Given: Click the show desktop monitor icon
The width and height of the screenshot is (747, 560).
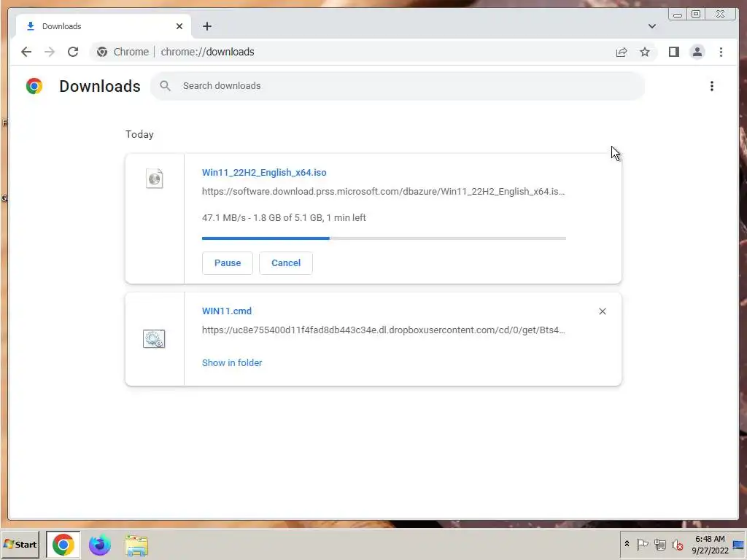Looking at the screenshot, I should [x=738, y=544].
